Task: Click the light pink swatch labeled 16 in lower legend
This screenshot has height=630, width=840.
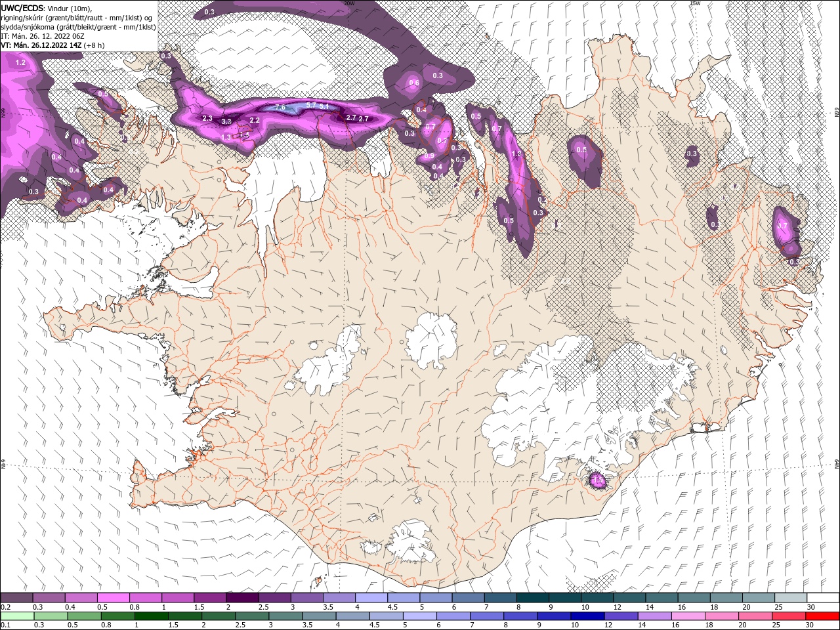Action: point(687,616)
